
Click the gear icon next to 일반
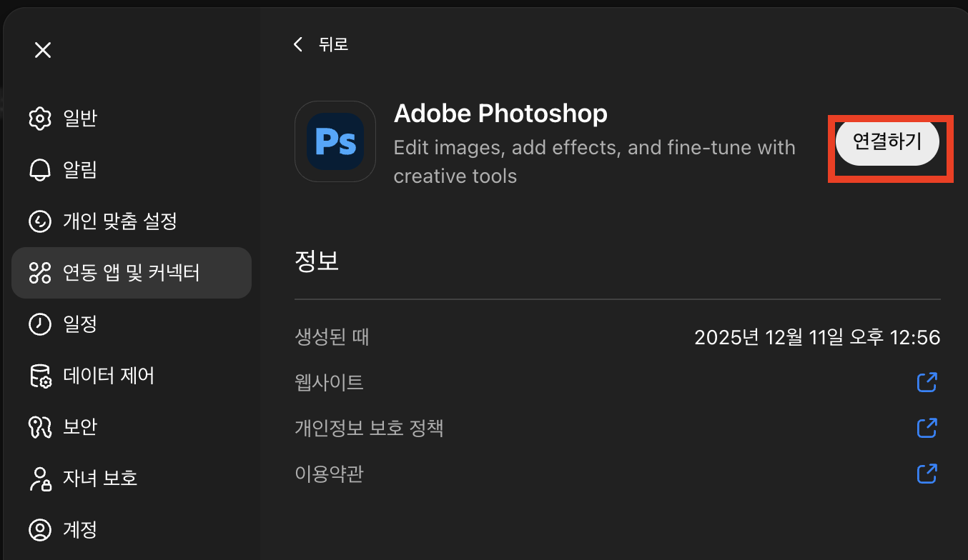click(40, 119)
